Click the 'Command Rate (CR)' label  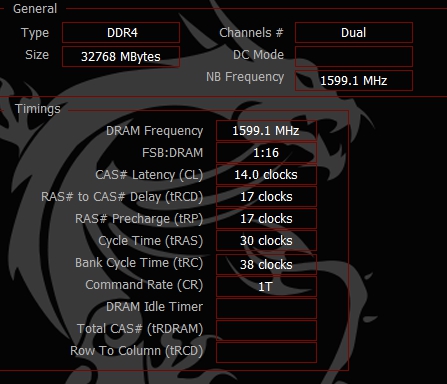(x=144, y=285)
